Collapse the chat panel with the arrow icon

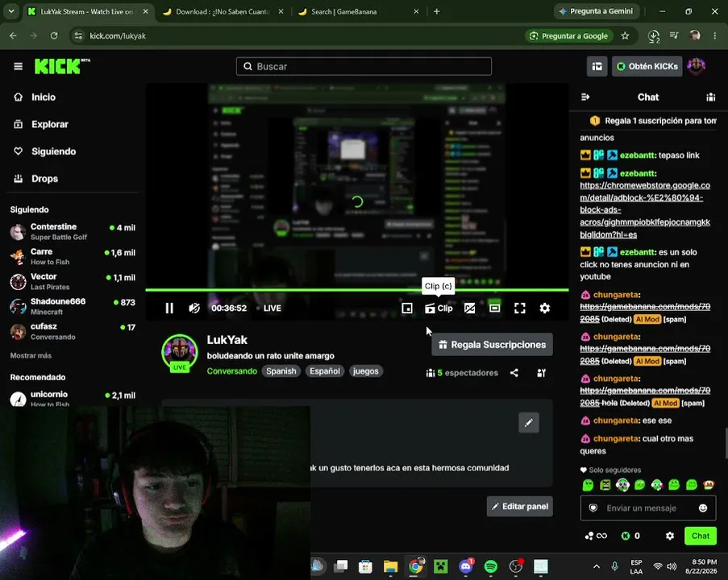[585, 97]
